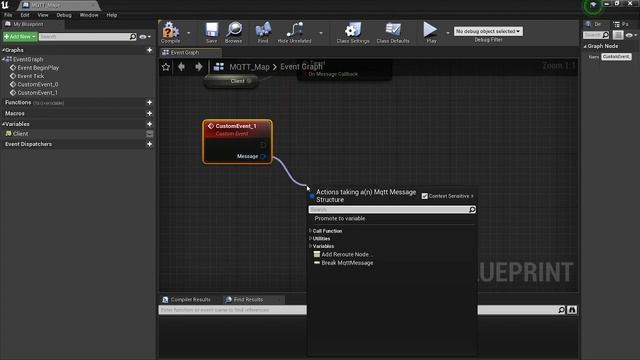
Task: Open Add New dropdown
Action: click(20, 37)
